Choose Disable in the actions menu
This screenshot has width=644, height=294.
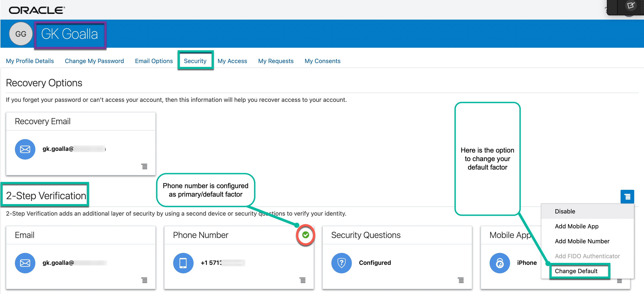565,211
